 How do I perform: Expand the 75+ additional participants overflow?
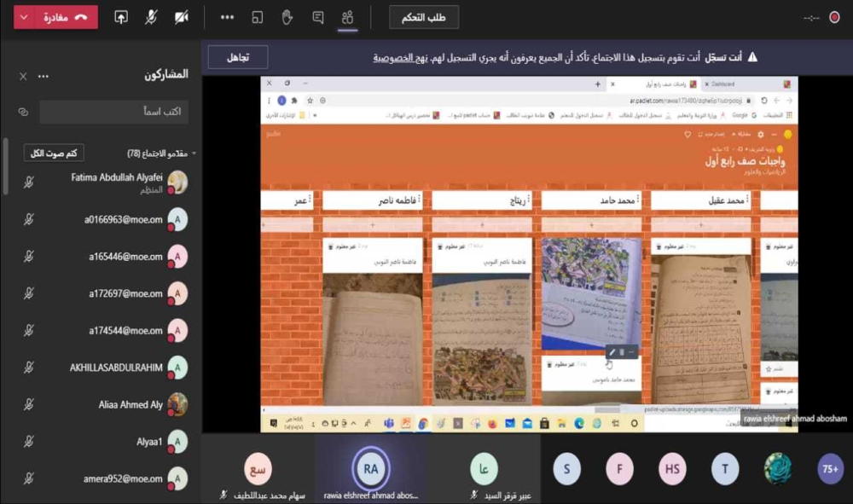tap(830, 468)
